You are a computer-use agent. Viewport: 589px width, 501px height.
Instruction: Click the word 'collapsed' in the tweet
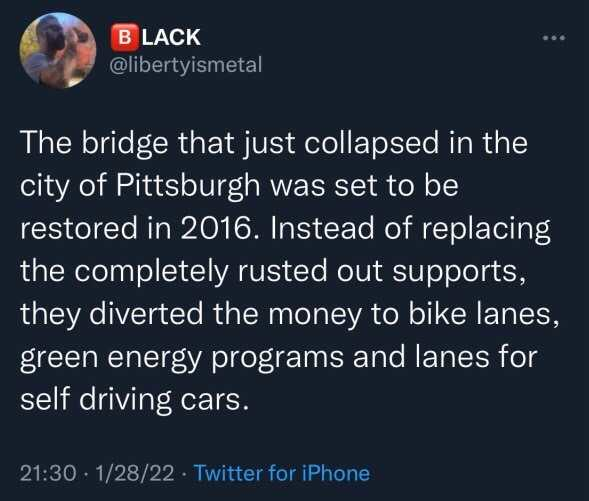click(x=372, y=143)
